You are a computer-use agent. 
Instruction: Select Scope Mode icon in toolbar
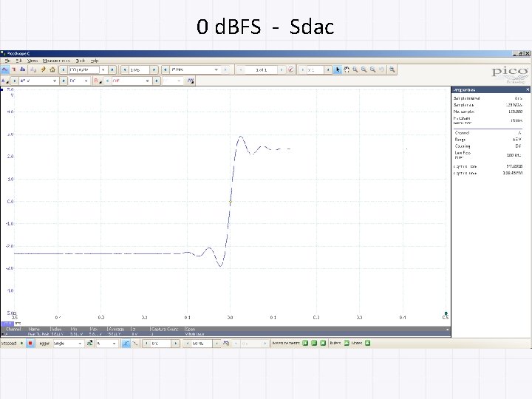coord(4,69)
